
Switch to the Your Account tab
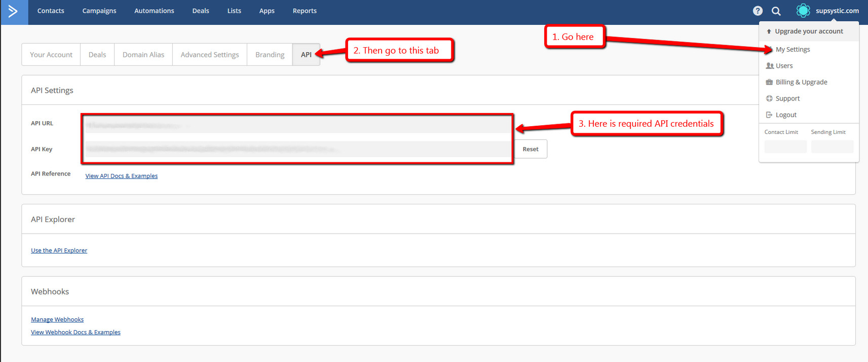(51, 55)
